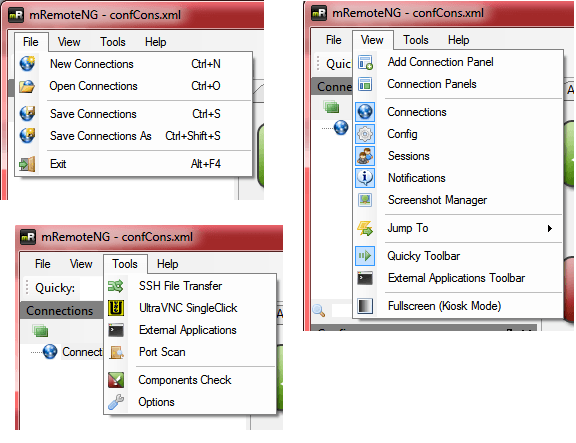Click the UltraVNC SingleClick yellow icon
The width and height of the screenshot is (576, 443).
tap(116, 308)
